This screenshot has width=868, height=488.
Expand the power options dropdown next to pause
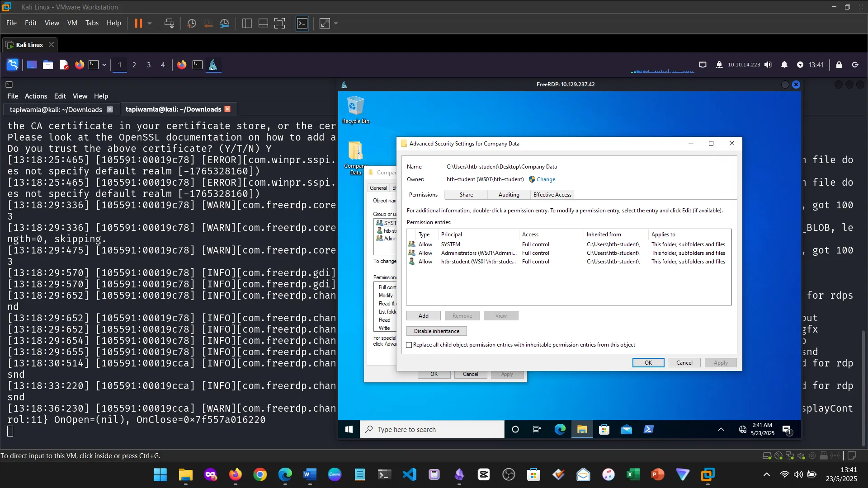click(x=150, y=23)
